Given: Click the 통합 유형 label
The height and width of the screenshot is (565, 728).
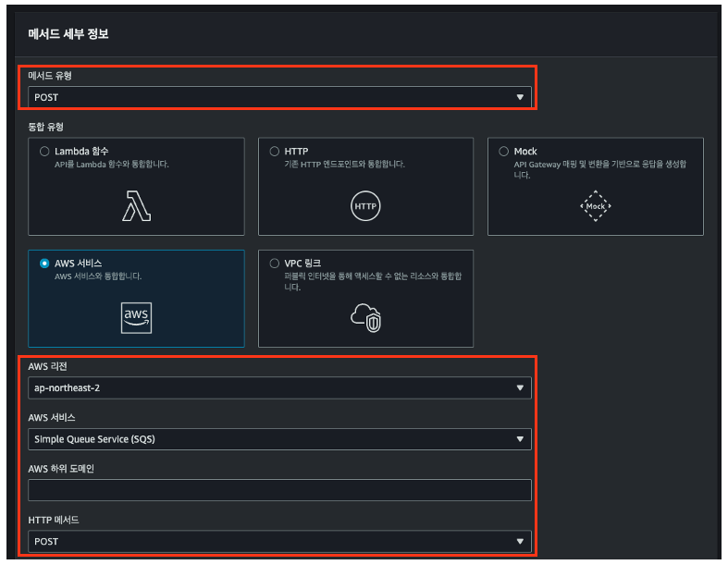Looking at the screenshot, I should (45, 127).
